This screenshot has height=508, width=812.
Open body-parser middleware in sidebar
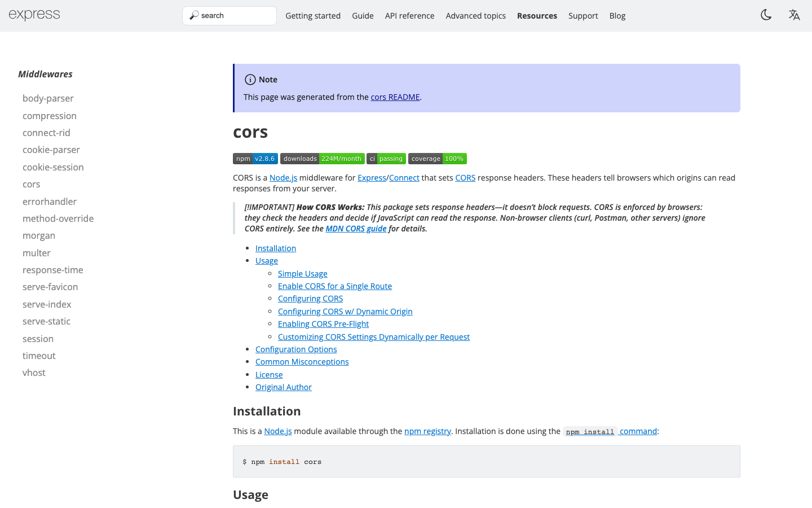tap(48, 98)
